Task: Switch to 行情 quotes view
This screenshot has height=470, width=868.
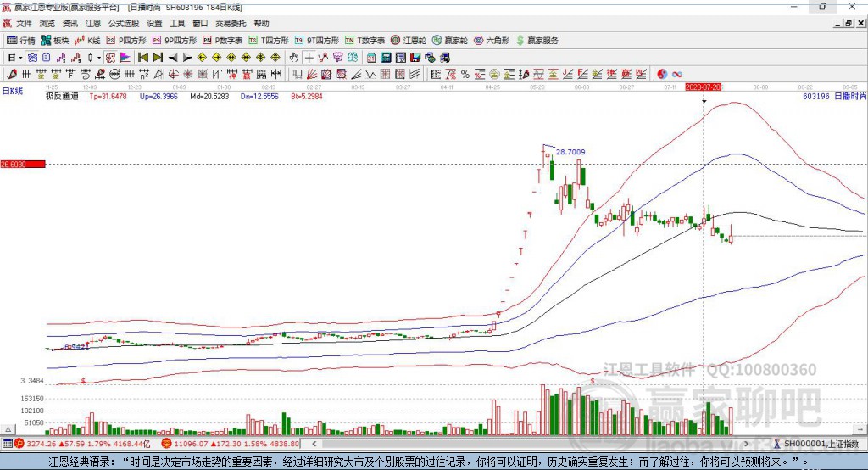Action: pos(21,41)
